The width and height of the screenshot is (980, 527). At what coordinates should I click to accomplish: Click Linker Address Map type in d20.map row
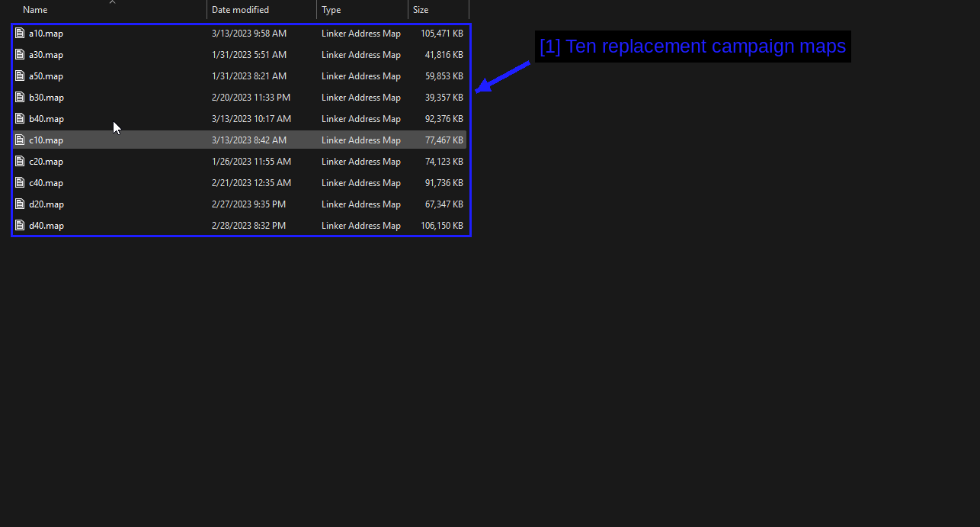(x=361, y=204)
